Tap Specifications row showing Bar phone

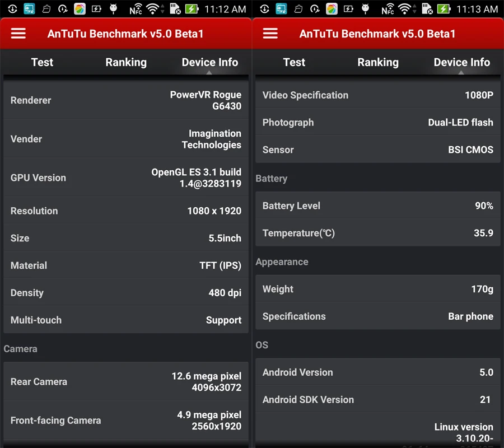378,316
